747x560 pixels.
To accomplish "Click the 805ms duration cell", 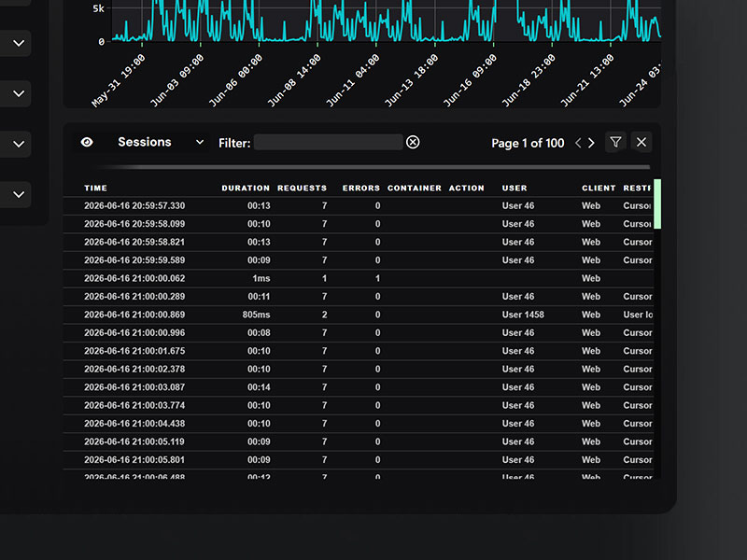I will 256,315.
